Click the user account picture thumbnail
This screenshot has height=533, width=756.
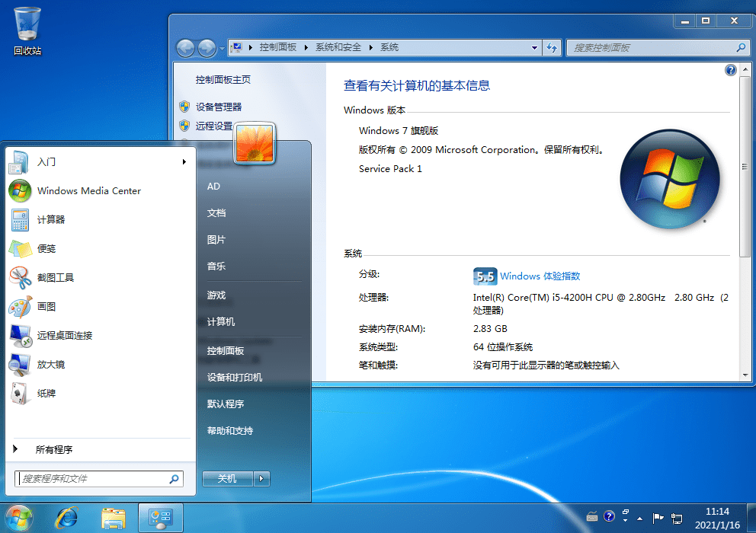click(255, 143)
